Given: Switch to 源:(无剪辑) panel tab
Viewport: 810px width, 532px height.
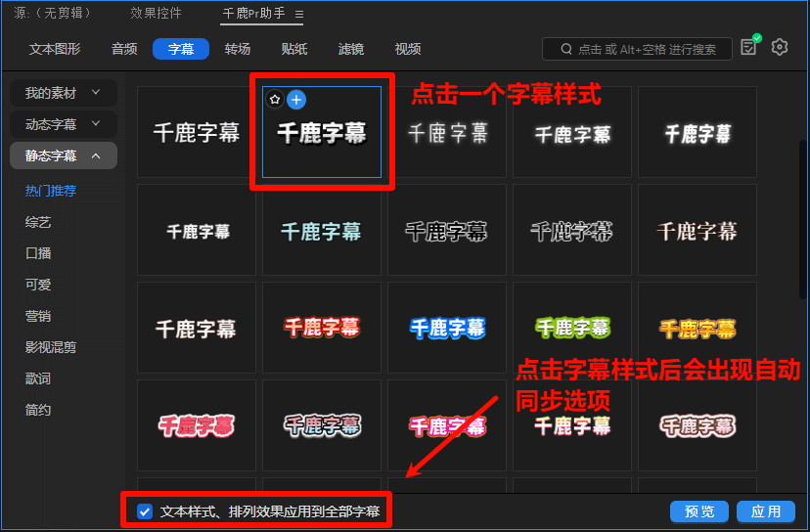Looking at the screenshot, I should point(53,13).
